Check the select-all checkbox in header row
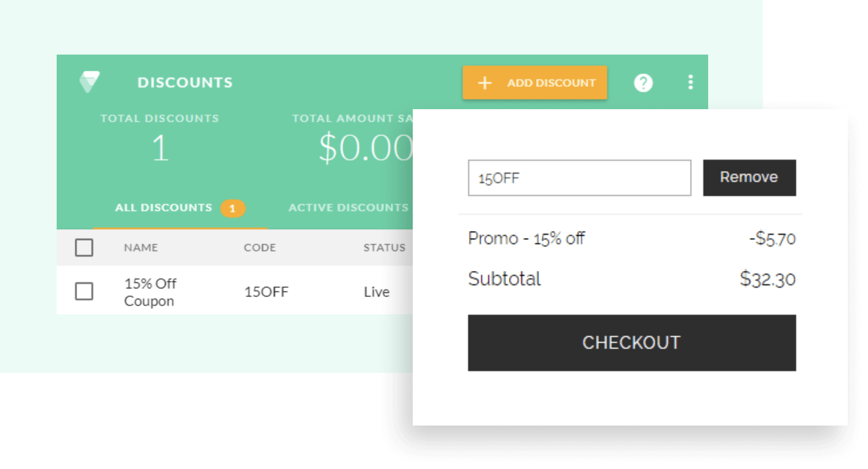 coord(84,248)
